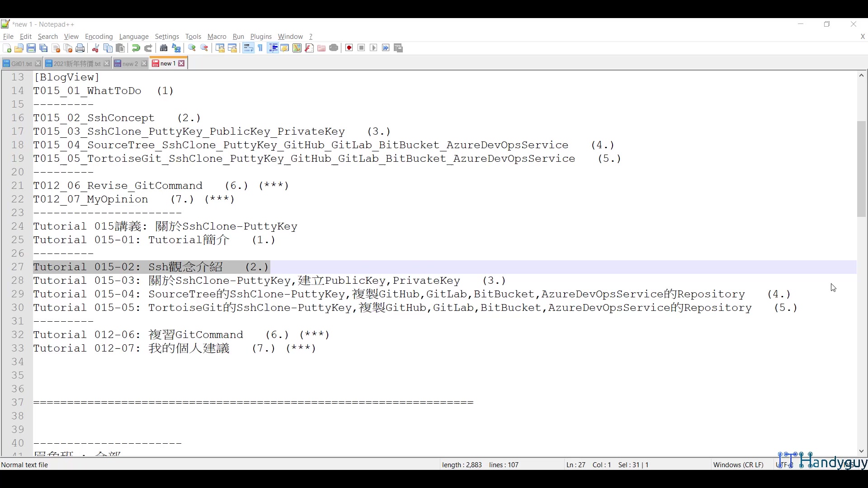Click the vertical scrollbar down arrow
The image size is (868, 488).
861,451
